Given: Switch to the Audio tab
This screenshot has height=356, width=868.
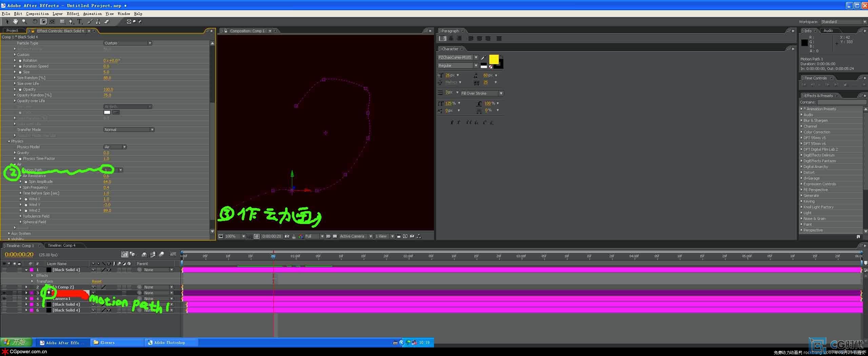Looking at the screenshot, I should click(x=828, y=31).
